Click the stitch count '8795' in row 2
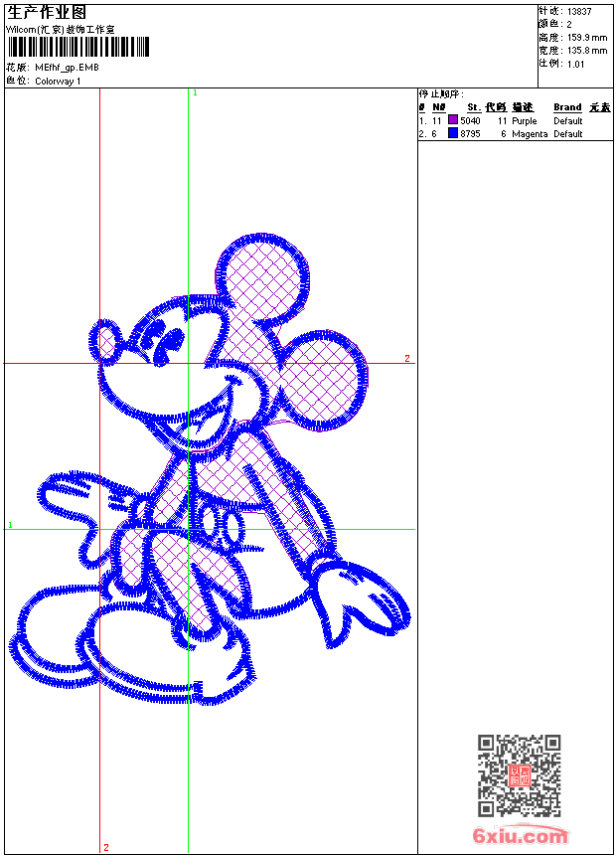The image size is (616, 855). [x=470, y=134]
